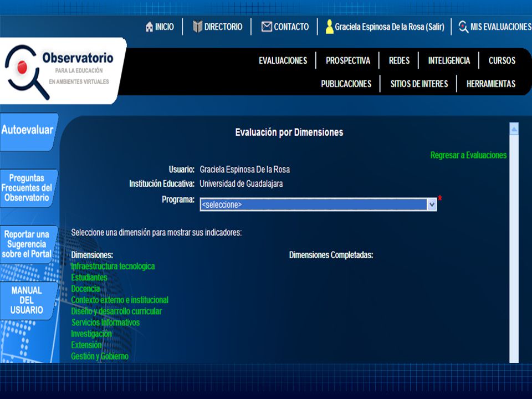Open the PUBLICACIONES menu
This screenshot has height=399, width=532.
346,84
